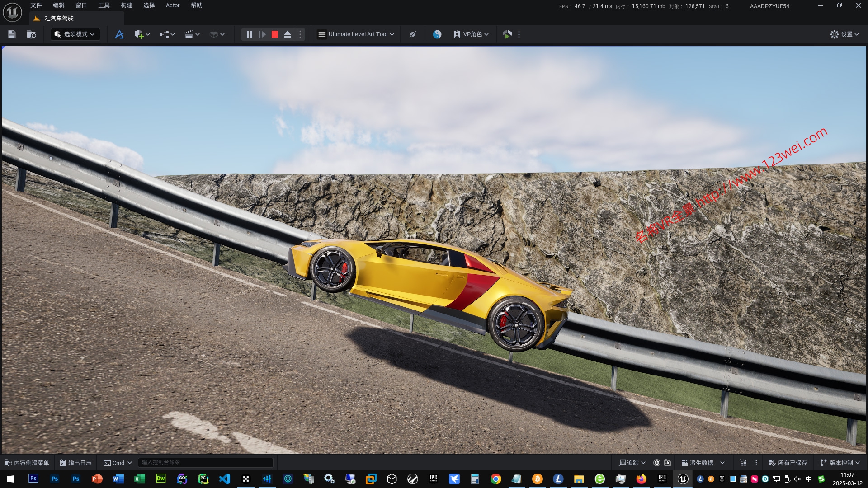
Task: Pause the play-in-editor simulation
Action: click(249, 34)
